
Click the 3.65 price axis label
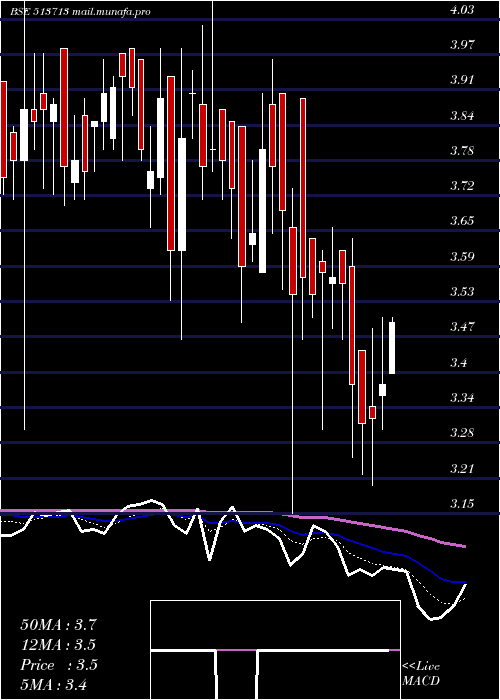462,221
